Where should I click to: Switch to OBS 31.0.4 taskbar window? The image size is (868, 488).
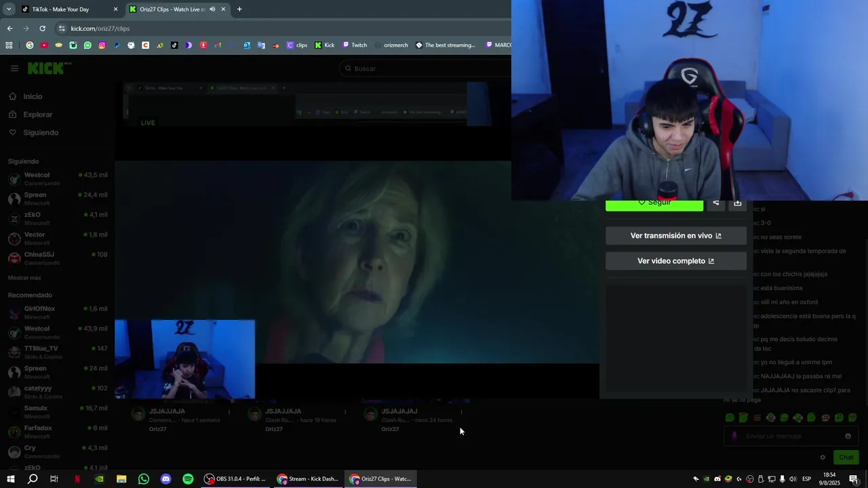(235, 479)
